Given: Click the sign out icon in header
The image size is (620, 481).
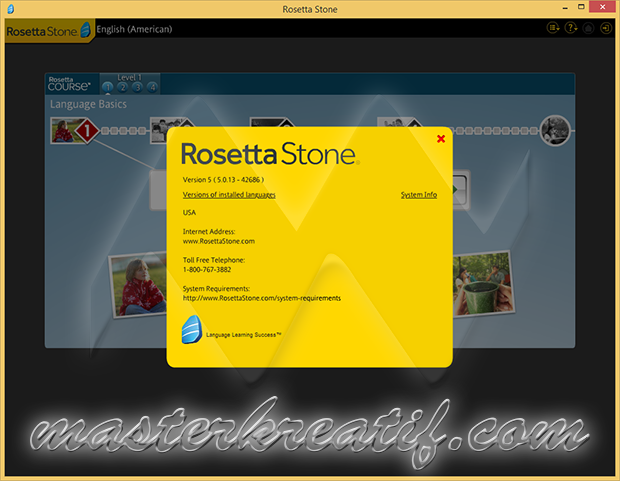Looking at the screenshot, I should pos(606,28).
